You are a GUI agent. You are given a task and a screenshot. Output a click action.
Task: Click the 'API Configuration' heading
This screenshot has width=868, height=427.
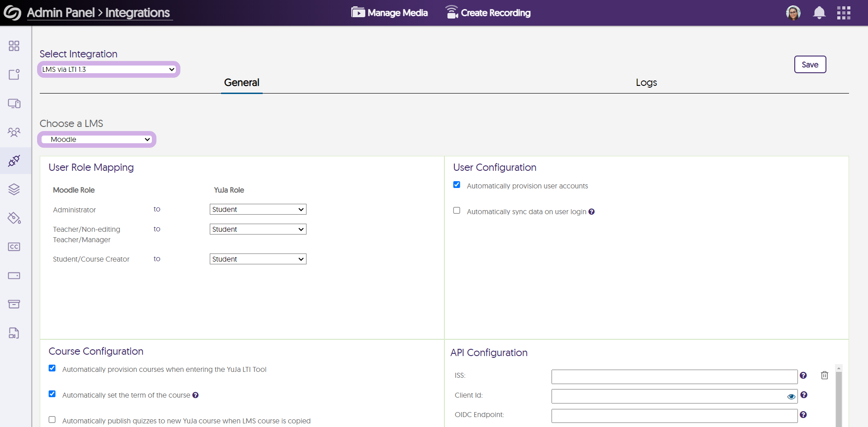489,353
